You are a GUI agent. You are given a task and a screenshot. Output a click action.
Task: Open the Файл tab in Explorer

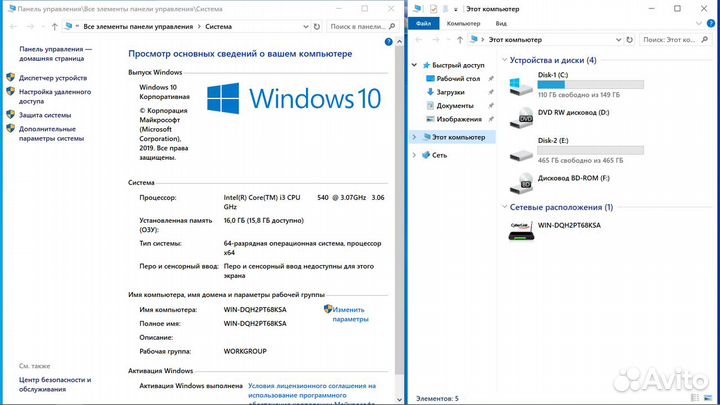[423, 23]
